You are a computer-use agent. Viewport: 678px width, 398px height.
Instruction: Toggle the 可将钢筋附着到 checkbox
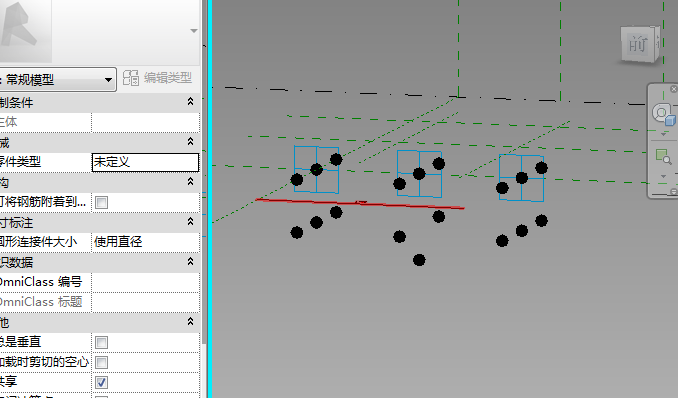(x=102, y=202)
